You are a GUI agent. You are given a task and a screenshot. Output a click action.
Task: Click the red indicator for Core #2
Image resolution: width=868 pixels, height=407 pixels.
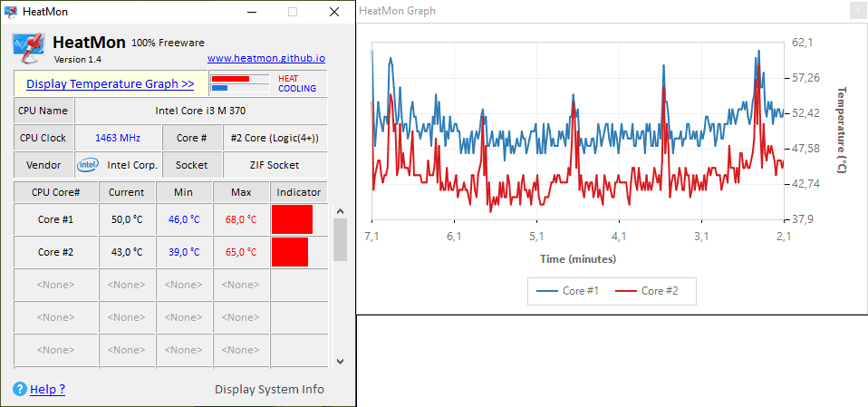tap(290, 252)
